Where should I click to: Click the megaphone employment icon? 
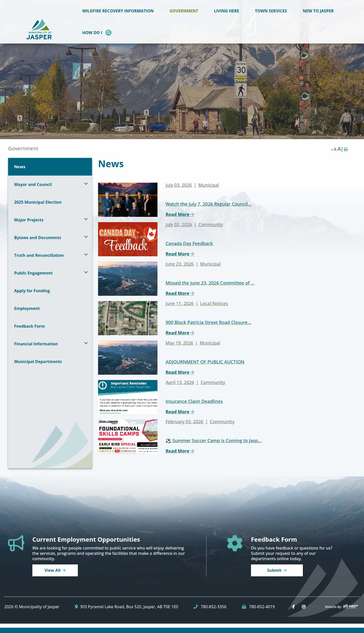pos(16,543)
